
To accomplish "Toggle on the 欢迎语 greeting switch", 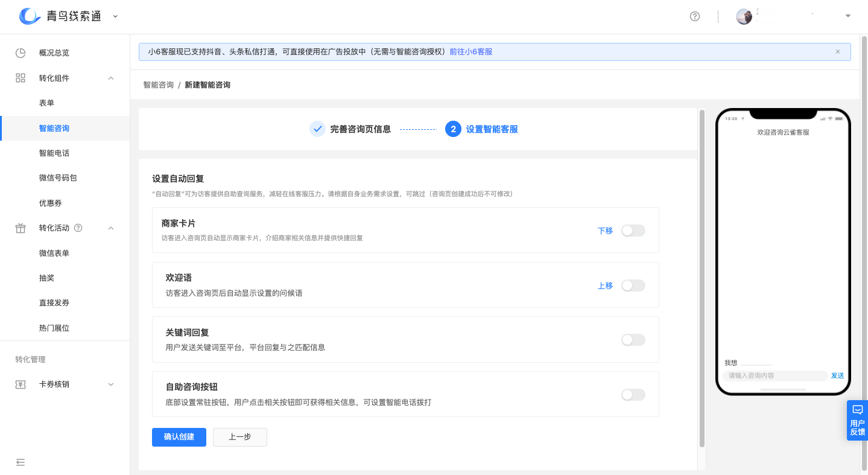I will 633,285.
